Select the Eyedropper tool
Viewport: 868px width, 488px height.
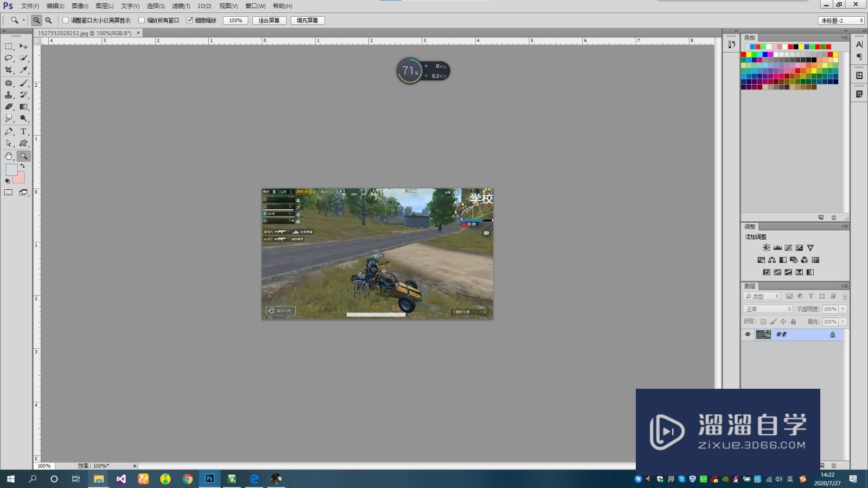pos(23,70)
